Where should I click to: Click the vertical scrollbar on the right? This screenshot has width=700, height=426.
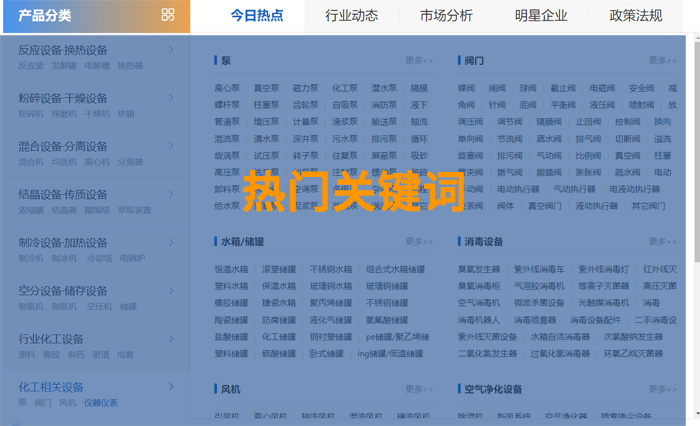pos(695,200)
